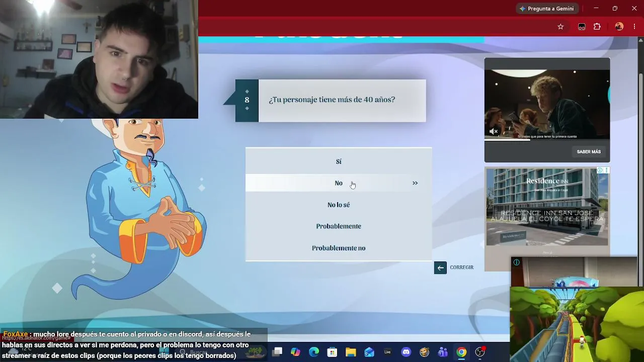Image resolution: width=644 pixels, height=362 pixels.
Task: Click the pinned extension icon beside the star
Action: pyautogui.click(x=582, y=27)
